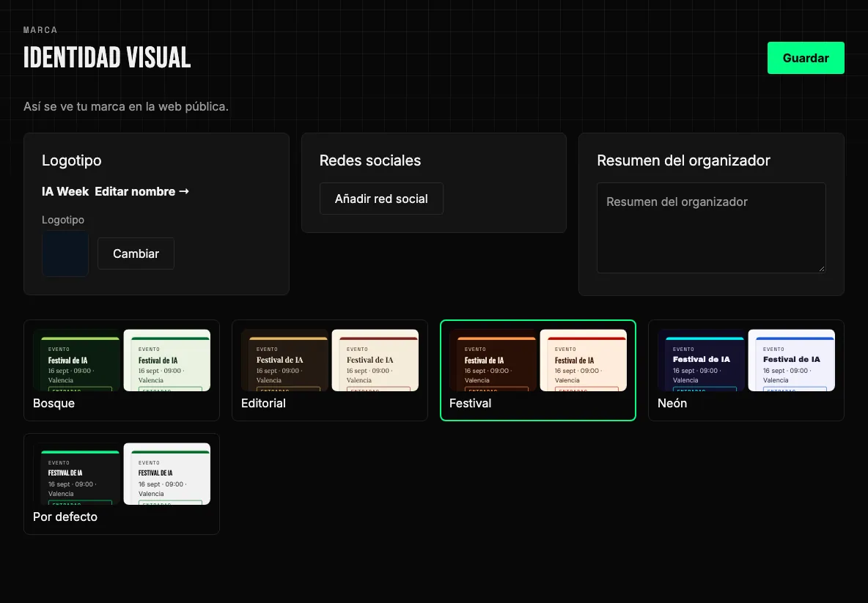The height and width of the screenshot is (603, 868).
Task: Select the Neón theme card
Action: [746, 370]
